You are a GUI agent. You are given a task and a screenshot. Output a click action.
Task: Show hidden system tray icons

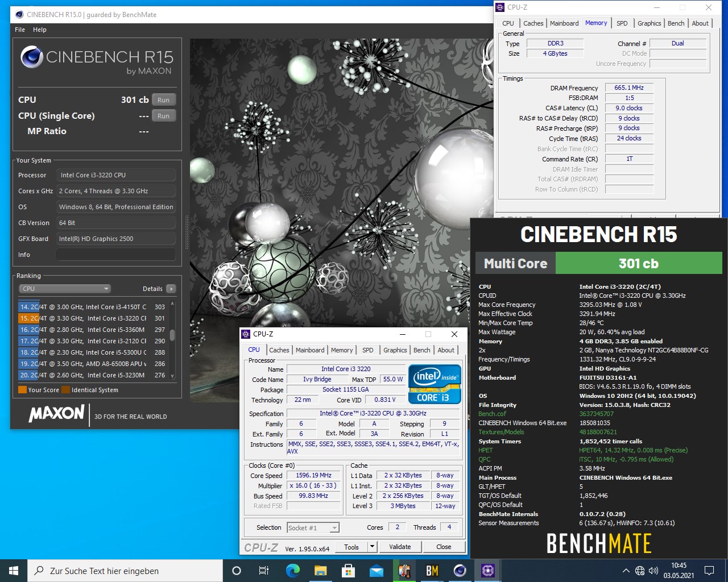point(626,571)
